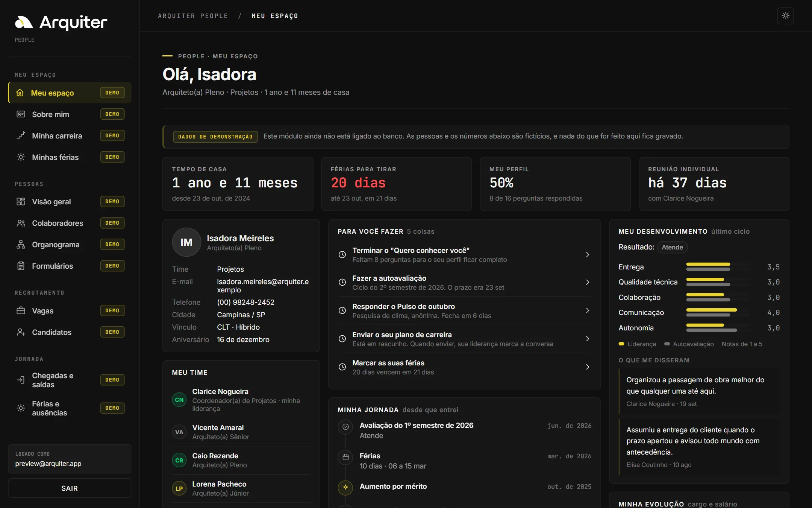812x508 pixels.
Task: Open Clarice Nogueira in Meu time
Action: point(241,400)
